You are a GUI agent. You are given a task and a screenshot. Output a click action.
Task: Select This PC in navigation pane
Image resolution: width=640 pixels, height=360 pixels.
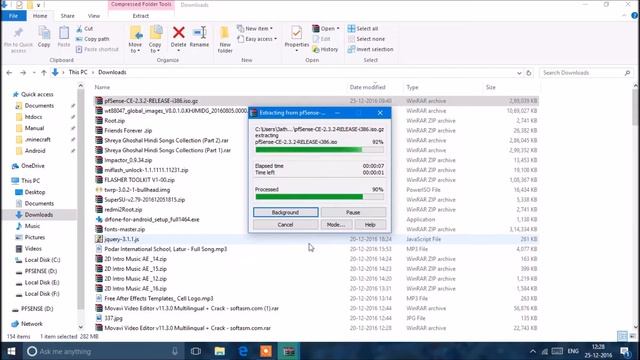coord(30,180)
